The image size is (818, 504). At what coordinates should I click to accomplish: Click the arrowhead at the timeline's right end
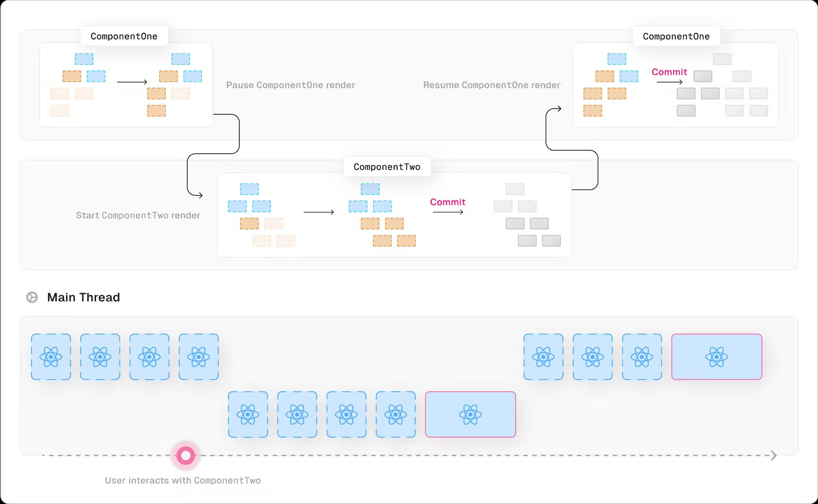coord(774,455)
